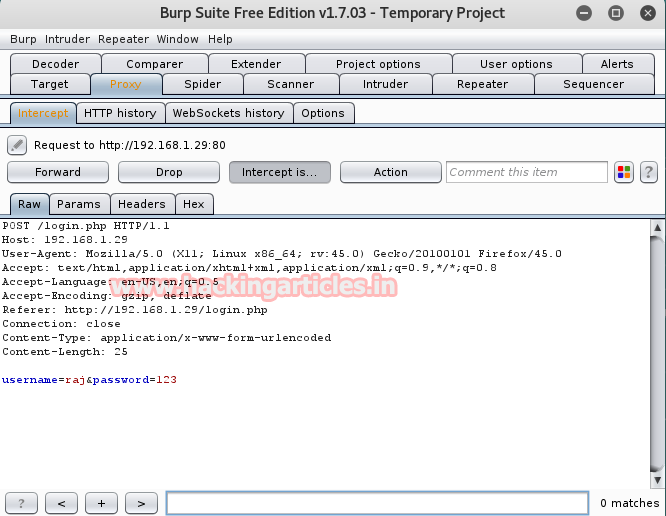The image size is (666, 516).
Task: Click the Content-Type header line
Action: [x=166, y=338]
